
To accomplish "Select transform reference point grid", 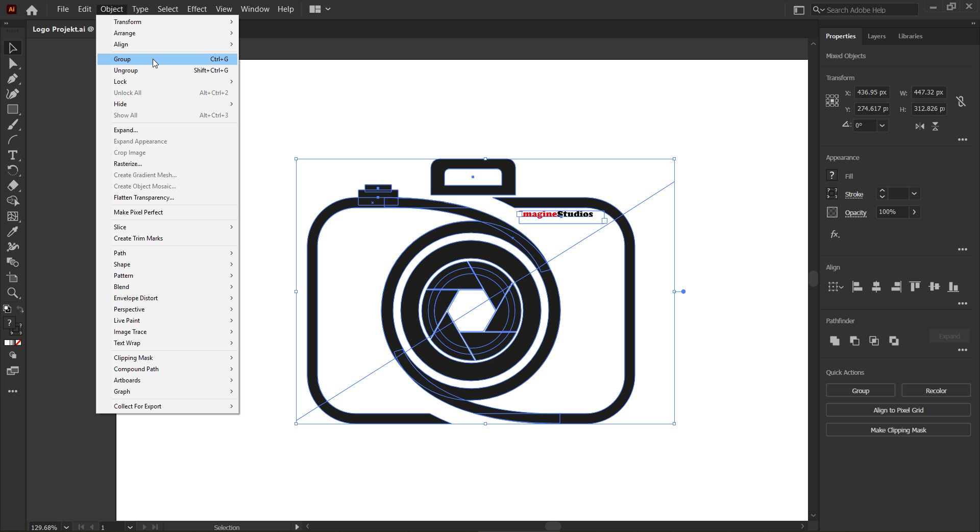I will point(832,101).
